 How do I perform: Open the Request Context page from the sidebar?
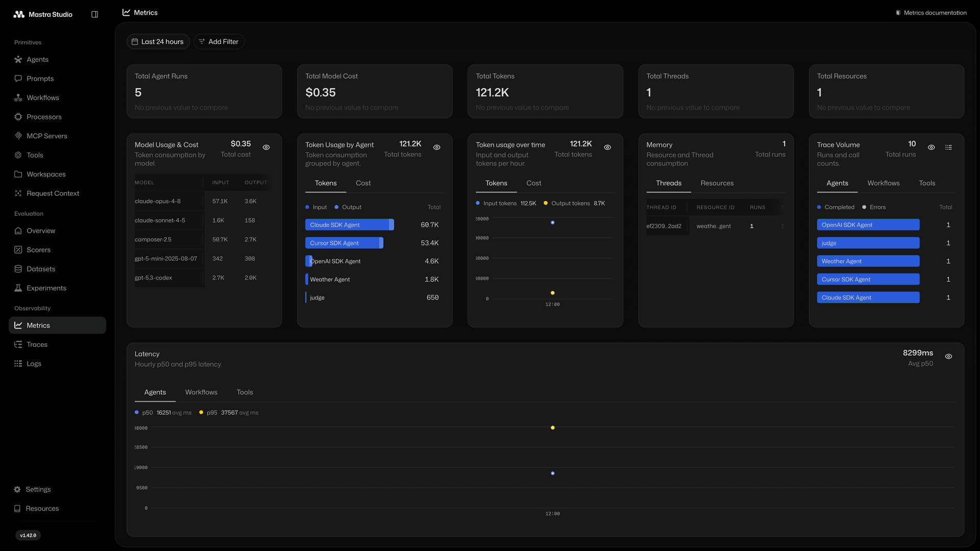pyautogui.click(x=57, y=193)
